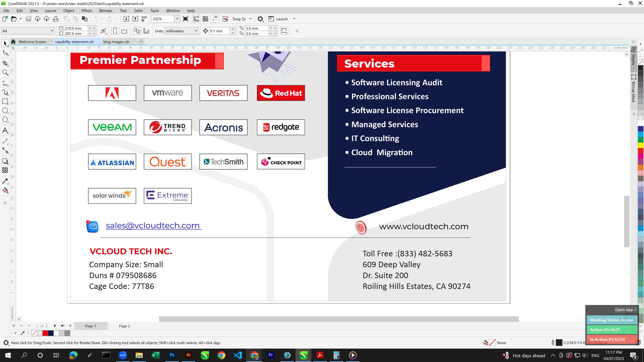The image size is (644, 362).
Task: Switch to blog images.cdr tab
Action: pyautogui.click(x=117, y=42)
